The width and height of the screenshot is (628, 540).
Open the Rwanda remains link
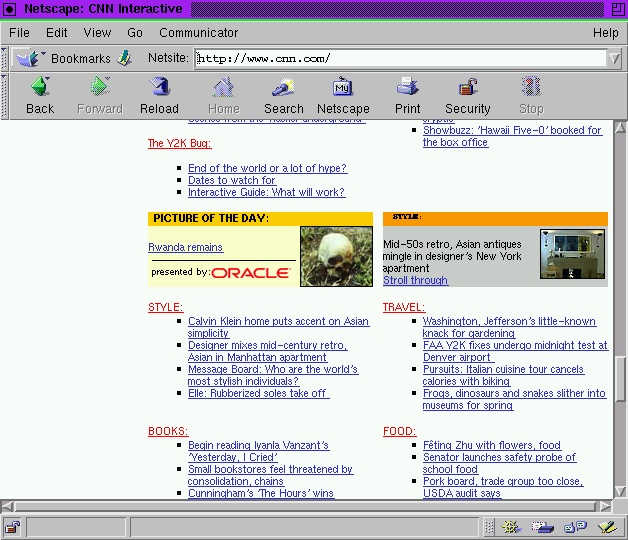point(185,247)
